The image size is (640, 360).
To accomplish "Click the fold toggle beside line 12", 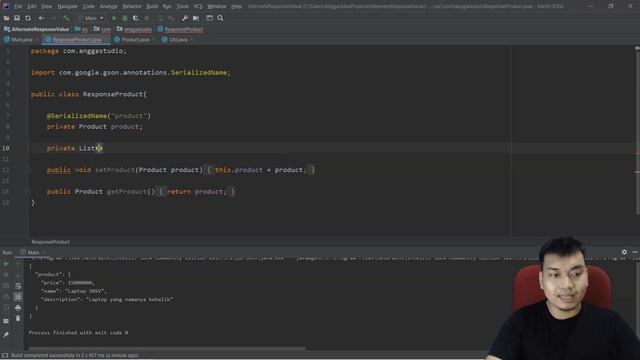I will pyautogui.click(x=28, y=170).
